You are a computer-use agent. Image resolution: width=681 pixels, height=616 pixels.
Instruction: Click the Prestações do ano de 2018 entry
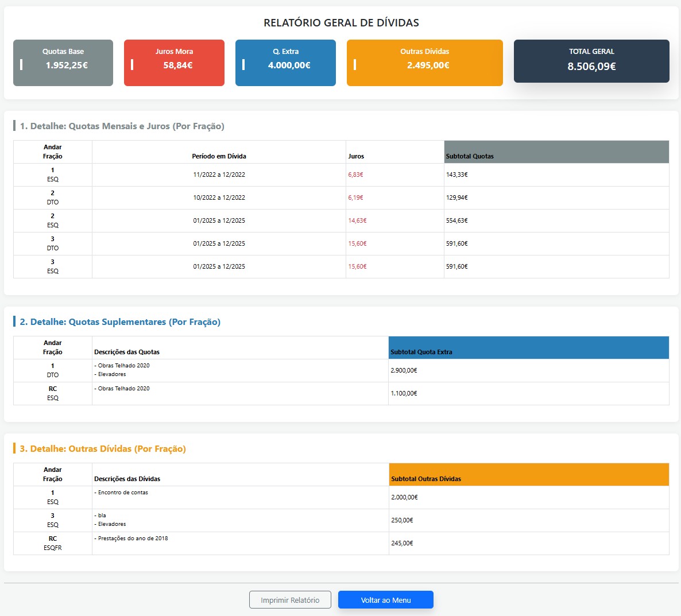[x=131, y=538]
